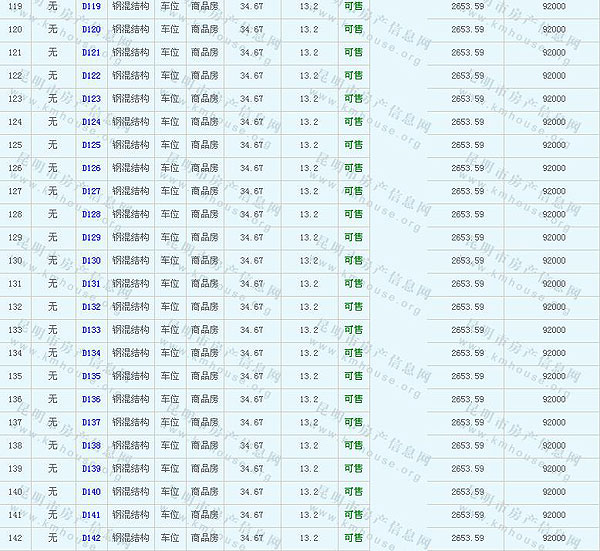Select unit link D136

coord(91,399)
